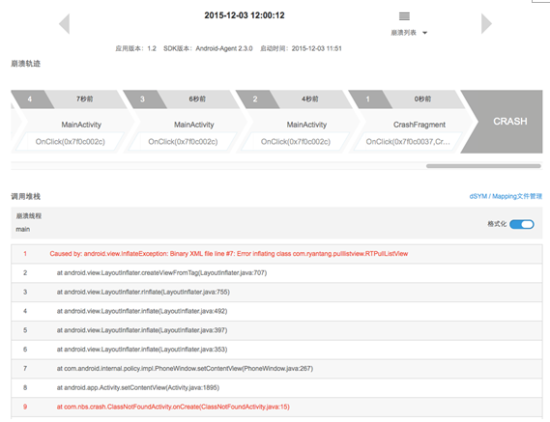Select stack line 2 createViewFromTag

pyautogui.click(x=277, y=273)
